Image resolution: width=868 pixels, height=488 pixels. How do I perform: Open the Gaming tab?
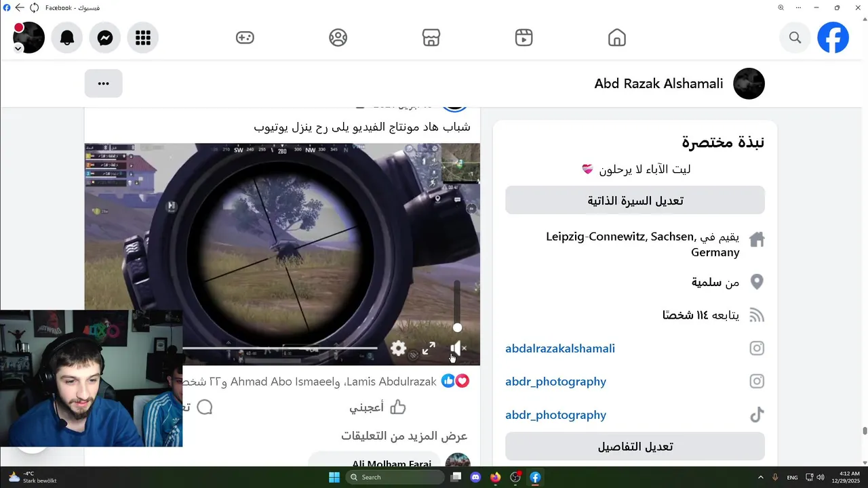click(245, 38)
